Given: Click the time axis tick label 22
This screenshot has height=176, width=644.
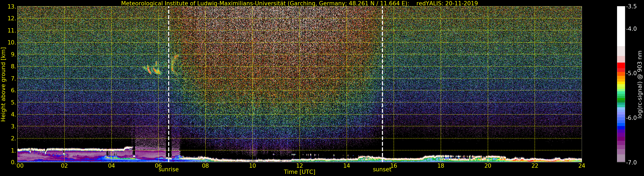Looking at the screenshot, I should click(535, 166).
